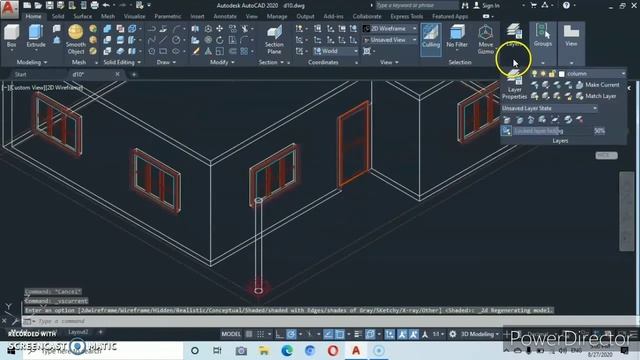Open Opera browser from the taskbar
The height and width of the screenshot is (360, 640).
point(333,351)
